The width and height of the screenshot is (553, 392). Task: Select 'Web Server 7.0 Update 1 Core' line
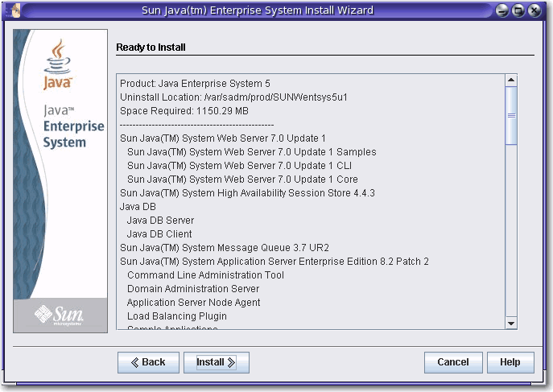click(242, 179)
